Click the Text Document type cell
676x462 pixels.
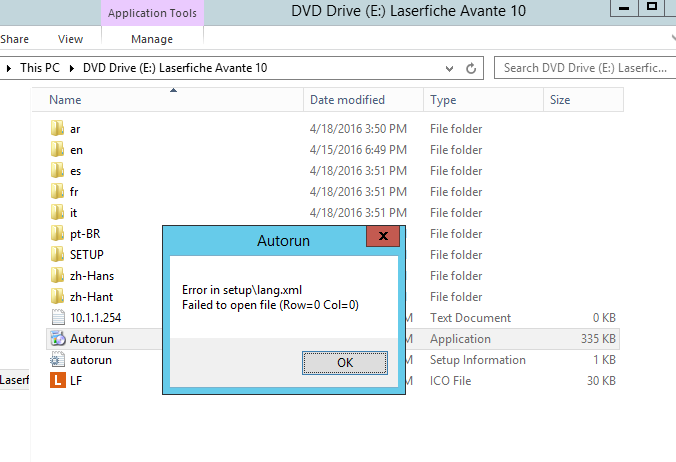click(470, 318)
